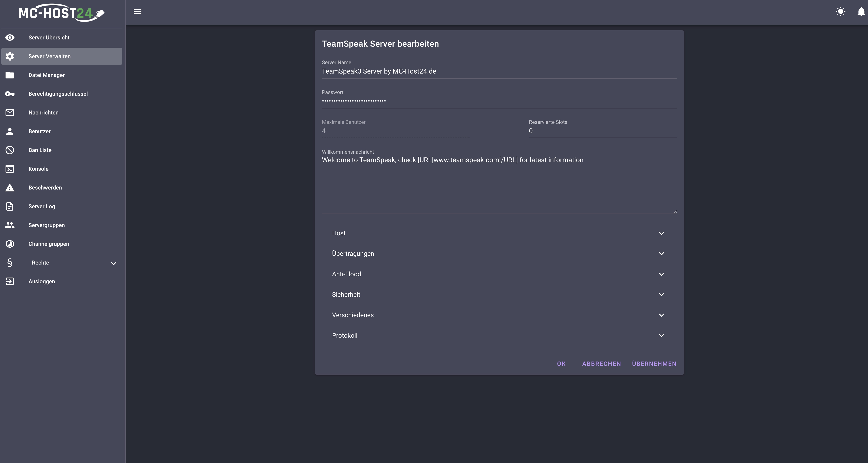Click the folder icon for Datei Manager
Screen dimensions: 868x463
10,75
